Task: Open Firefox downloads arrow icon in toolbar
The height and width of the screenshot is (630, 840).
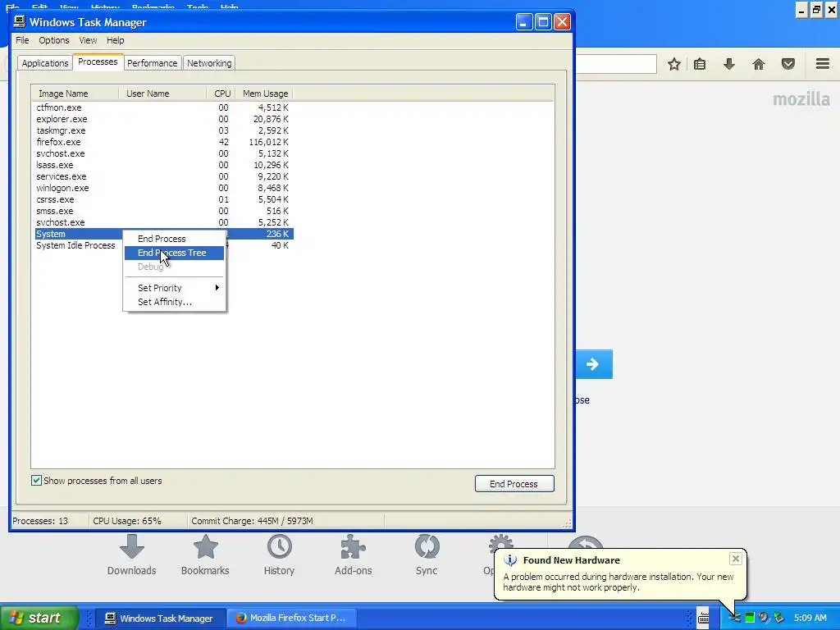Action: point(729,64)
